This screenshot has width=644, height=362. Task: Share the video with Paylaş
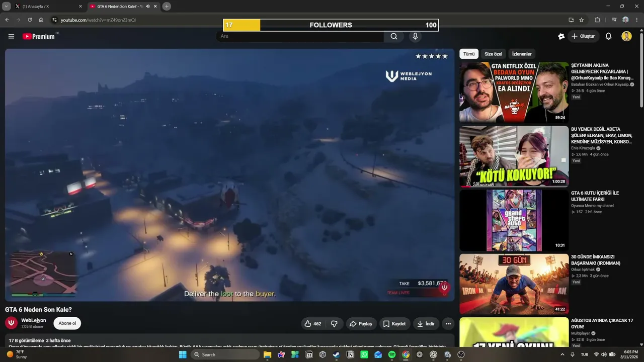(361, 324)
